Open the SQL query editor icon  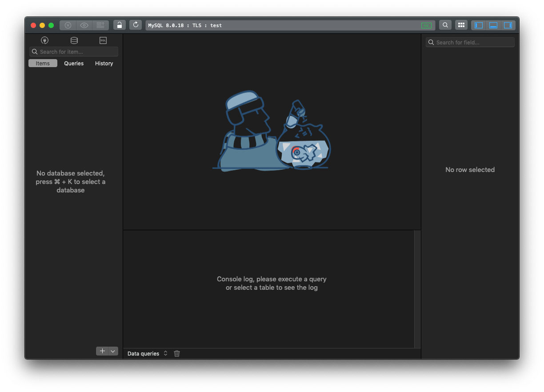tap(103, 40)
